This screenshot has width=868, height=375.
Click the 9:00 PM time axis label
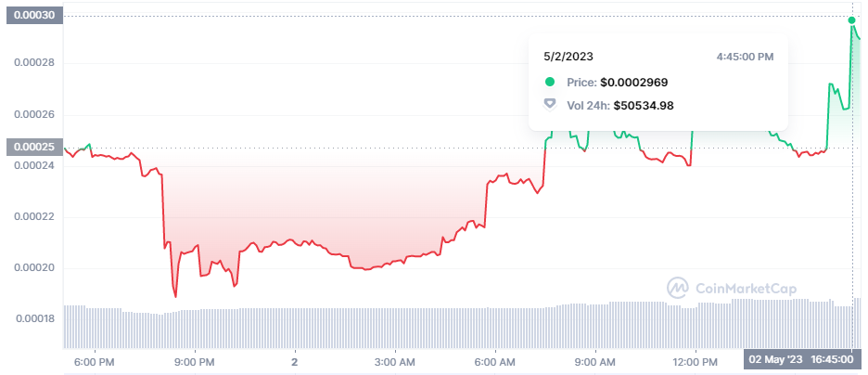(x=195, y=363)
